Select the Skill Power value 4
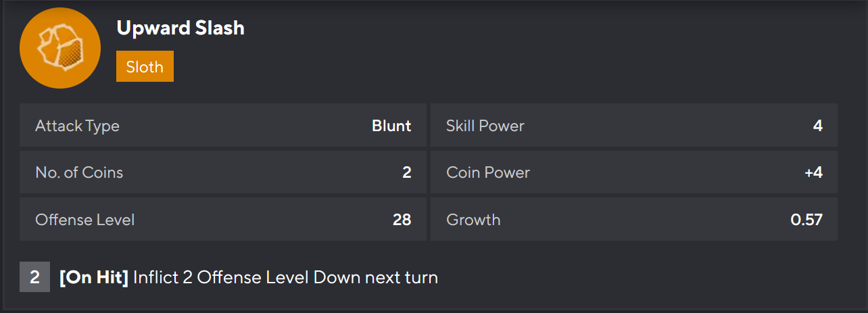Screen dimensions: 868x313 tap(818, 126)
